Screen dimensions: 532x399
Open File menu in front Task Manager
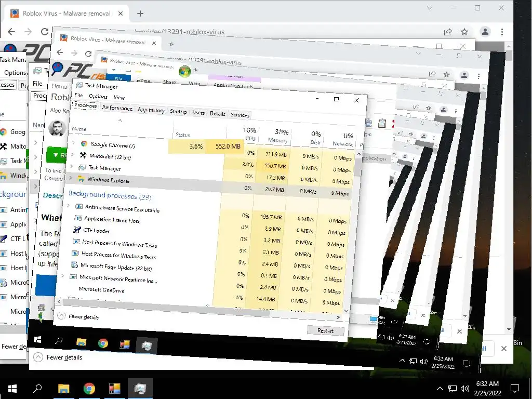[x=79, y=96]
